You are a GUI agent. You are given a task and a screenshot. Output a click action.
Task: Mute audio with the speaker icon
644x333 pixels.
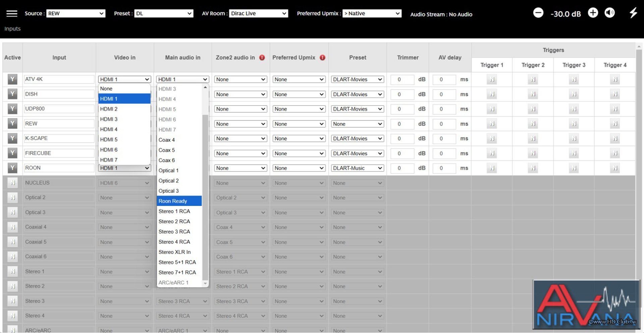pos(609,13)
